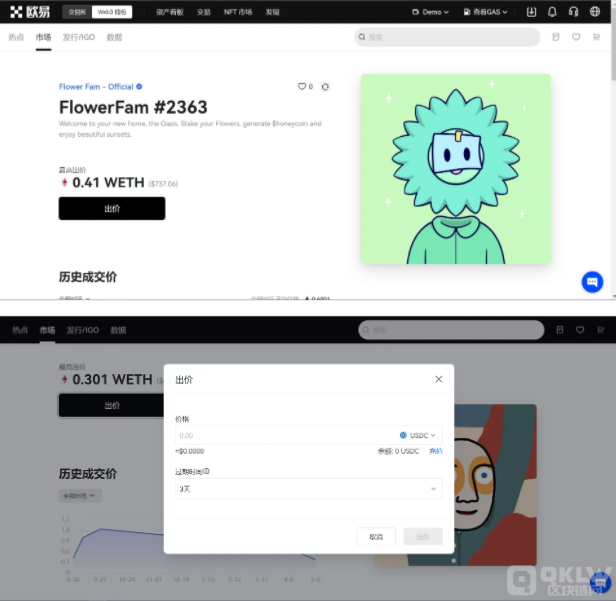The height and width of the screenshot is (601, 616).
Task: Favorite FlowerFam #2363 with the heart
Action: coord(302,87)
